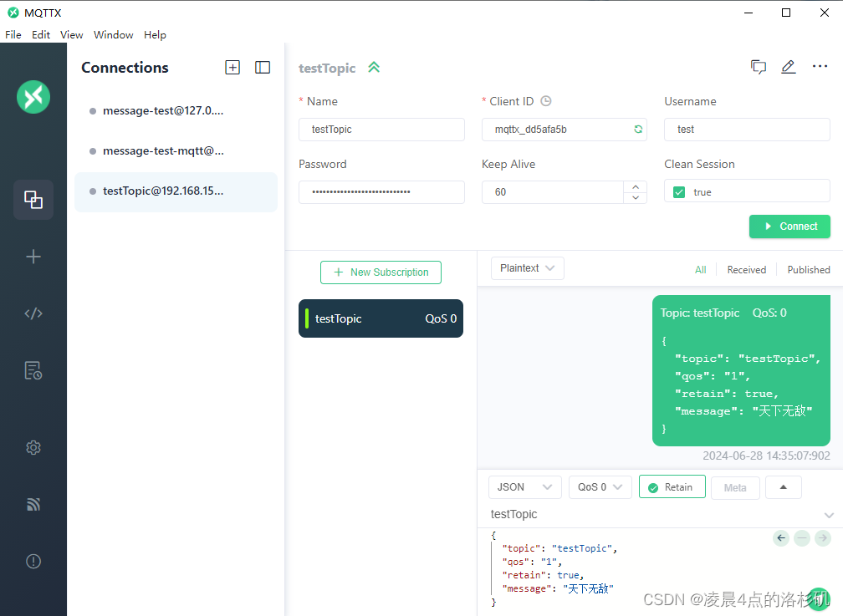Edit the testTopic connection with pencil icon
Screen dimensions: 843x616
click(x=788, y=66)
